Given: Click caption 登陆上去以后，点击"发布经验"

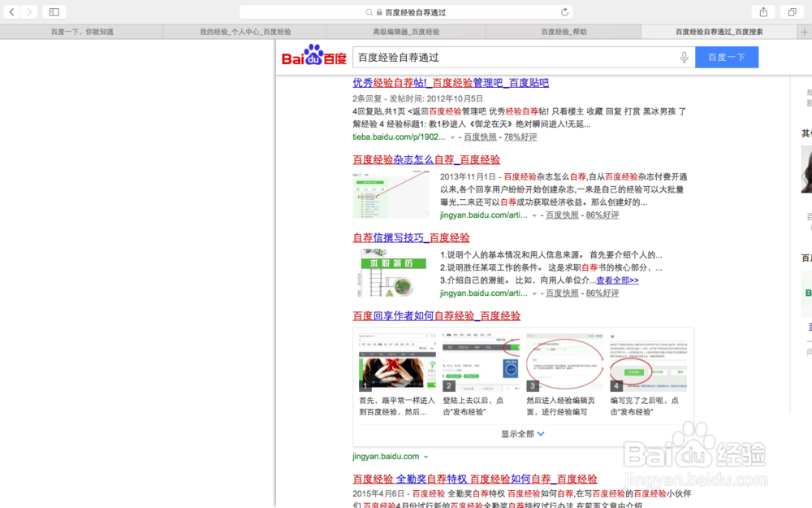Looking at the screenshot, I should click(473, 406).
